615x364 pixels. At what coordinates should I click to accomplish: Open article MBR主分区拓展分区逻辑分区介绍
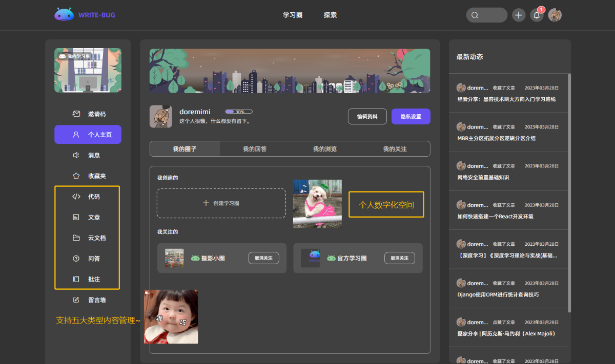pyautogui.click(x=497, y=138)
